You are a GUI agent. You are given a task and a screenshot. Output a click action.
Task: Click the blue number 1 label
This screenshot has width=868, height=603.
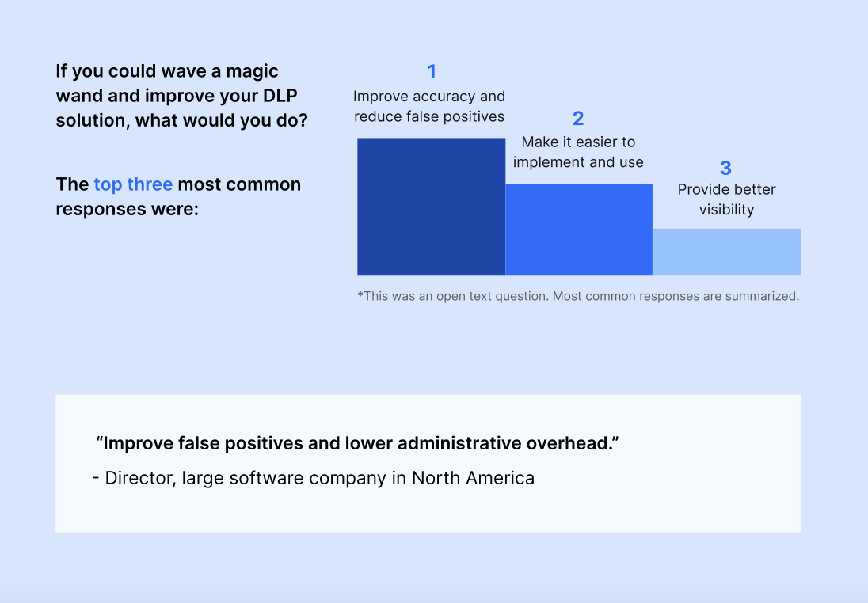[432, 71]
